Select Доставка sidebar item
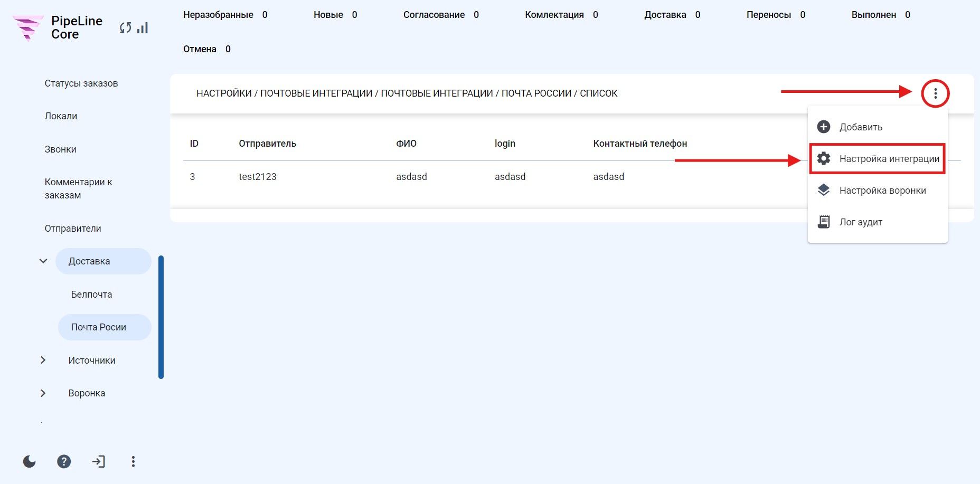980x484 pixels. coord(103,261)
